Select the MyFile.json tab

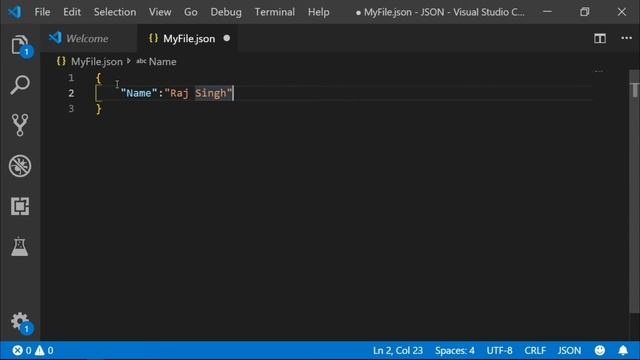tap(187, 38)
